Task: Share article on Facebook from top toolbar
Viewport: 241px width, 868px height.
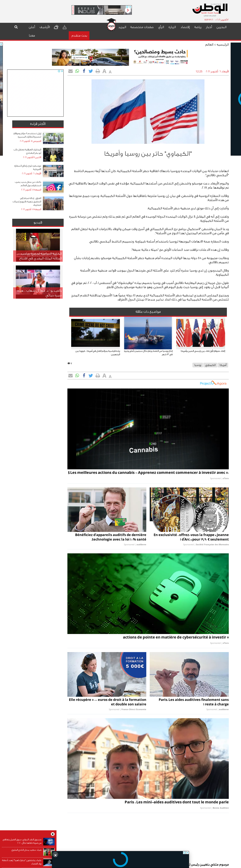Action: 84,71
